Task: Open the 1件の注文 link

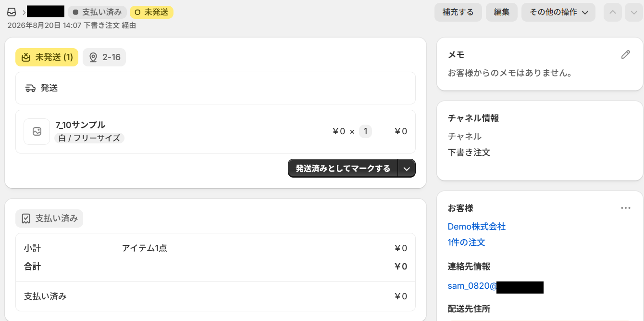Action: coord(467,242)
